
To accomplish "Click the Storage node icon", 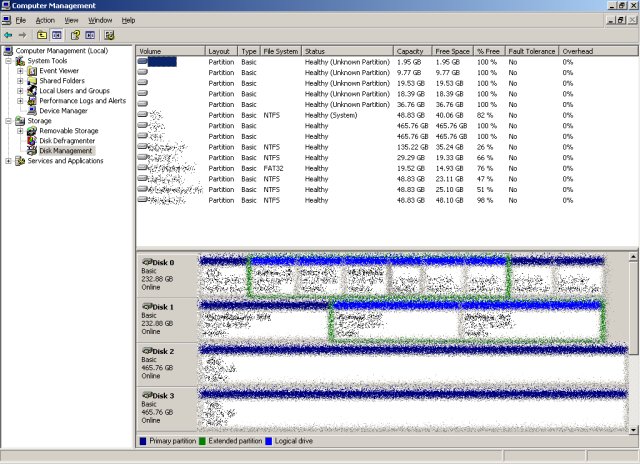I will pyautogui.click(x=20, y=121).
